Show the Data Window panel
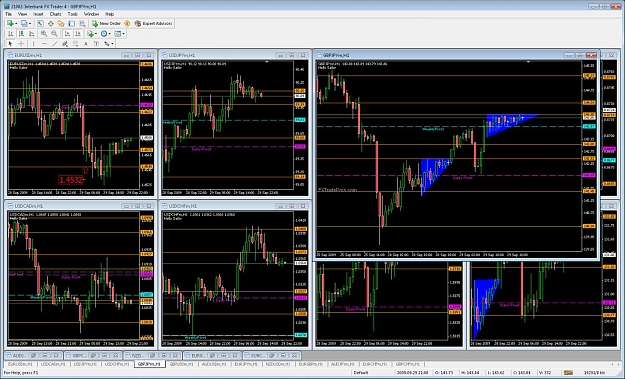The width and height of the screenshot is (625, 379). point(51,24)
